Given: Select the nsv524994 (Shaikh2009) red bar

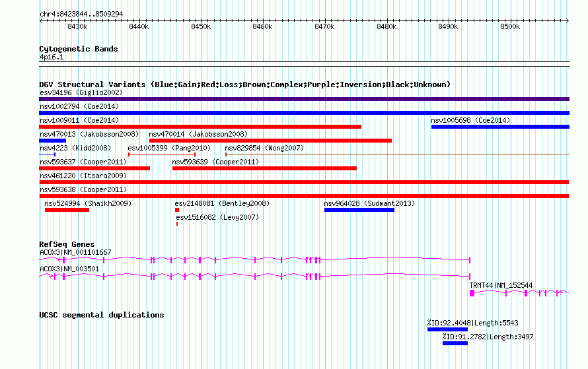Looking at the screenshot, I should tap(67, 210).
